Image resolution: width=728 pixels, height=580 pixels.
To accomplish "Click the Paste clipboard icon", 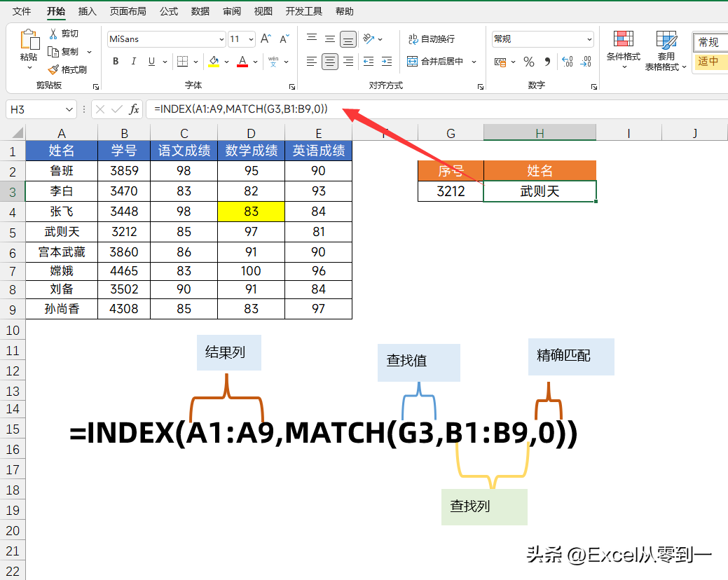I will coord(29,39).
